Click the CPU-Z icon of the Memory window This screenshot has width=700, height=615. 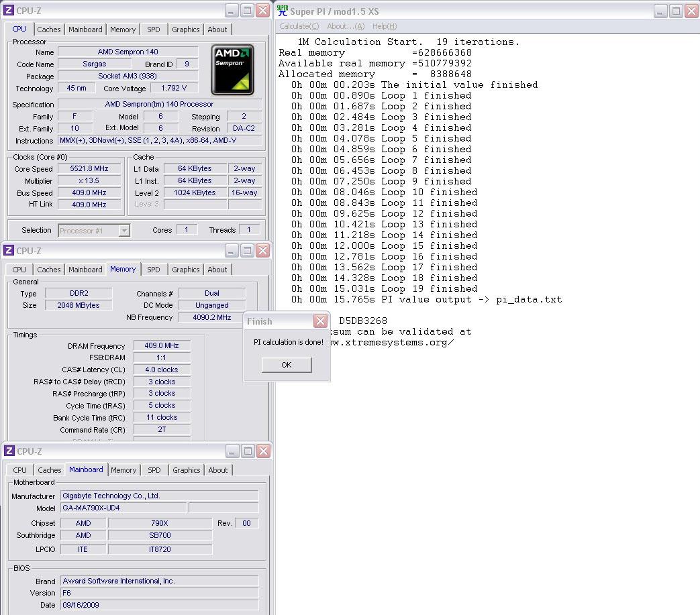pos(9,251)
